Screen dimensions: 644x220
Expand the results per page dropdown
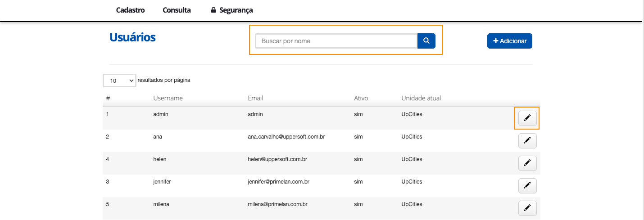coord(119,81)
